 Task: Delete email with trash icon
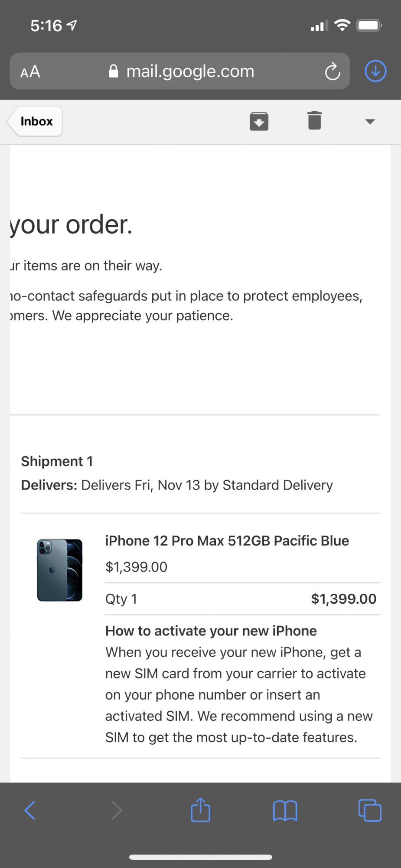point(314,121)
